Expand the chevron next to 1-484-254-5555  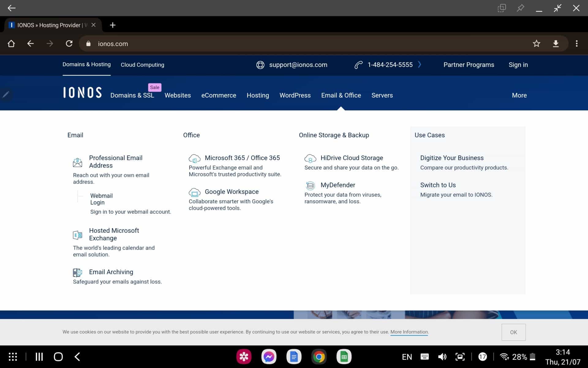click(420, 65)
